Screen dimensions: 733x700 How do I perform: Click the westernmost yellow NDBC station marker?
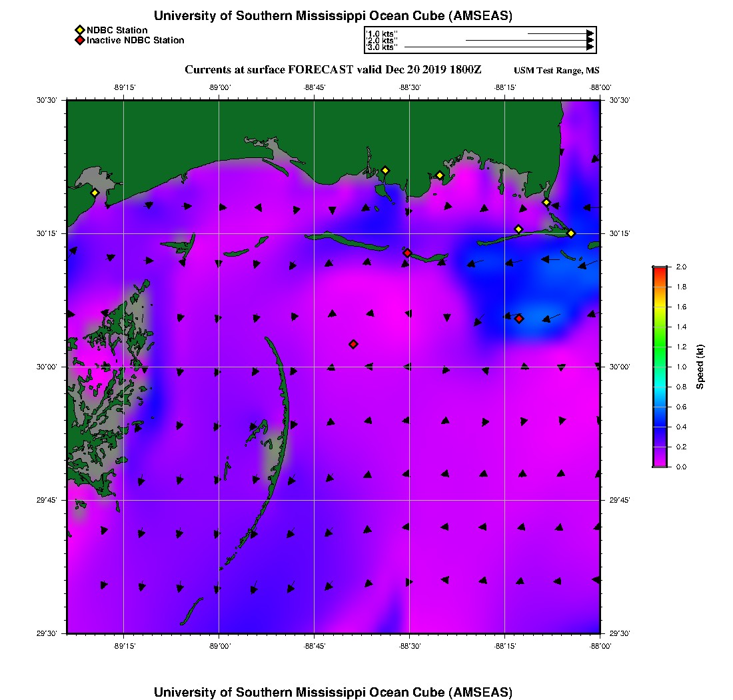(95, 193)
